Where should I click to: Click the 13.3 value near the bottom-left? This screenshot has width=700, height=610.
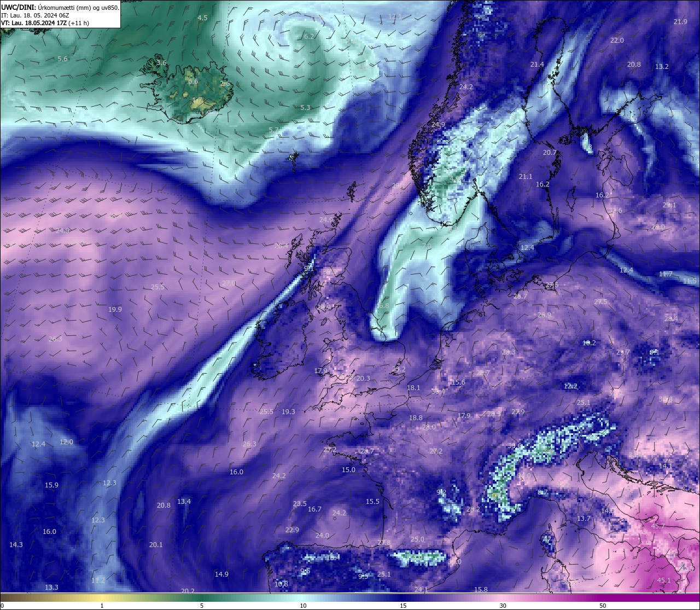pyautogui.click(x=51, y=588)
